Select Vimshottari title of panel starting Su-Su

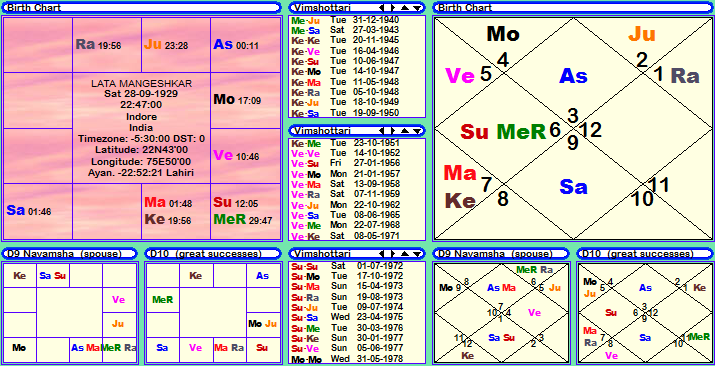[x=322, y=253]
